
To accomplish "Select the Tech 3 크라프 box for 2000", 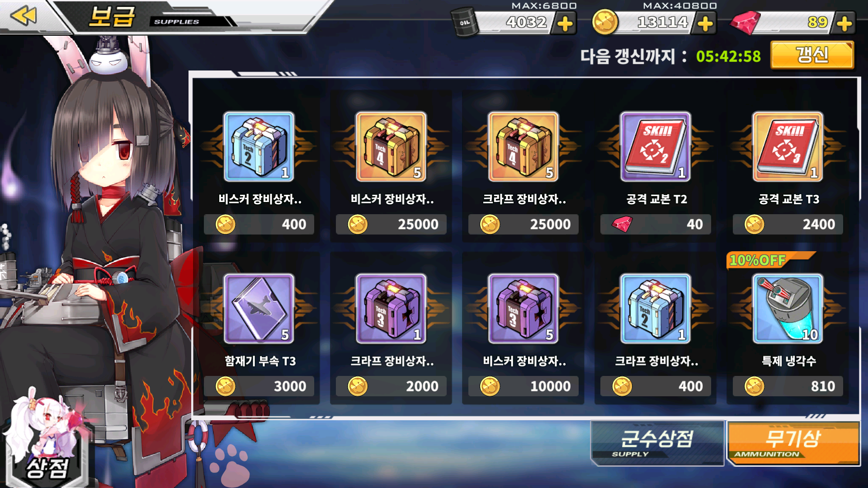I will click(x=391, y=309).
